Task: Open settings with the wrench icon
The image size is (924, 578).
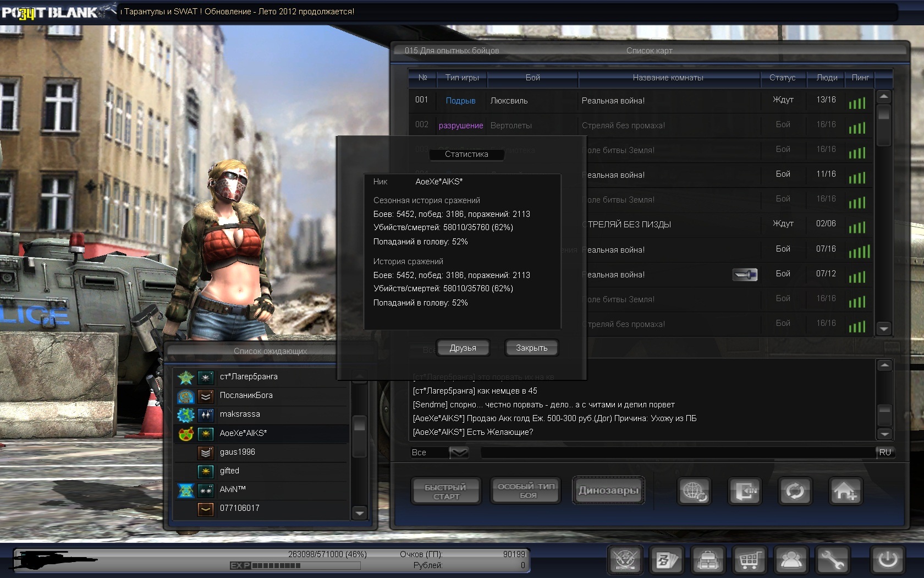Action: [832, 560]
